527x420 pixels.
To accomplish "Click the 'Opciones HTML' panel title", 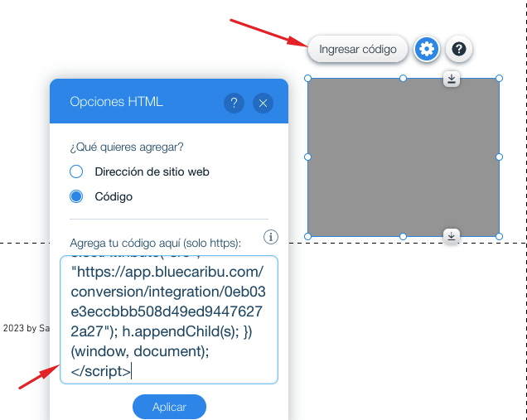I will (x=116, y=102).
